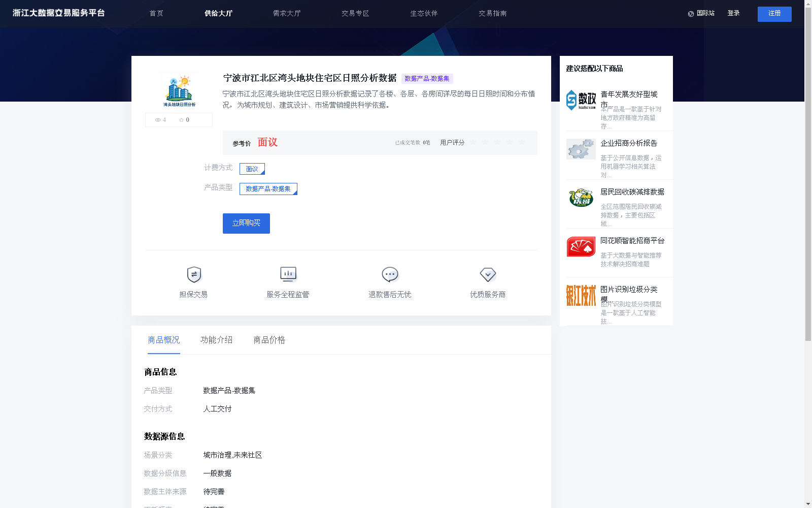This screenshot has width=812, height=508.
Task: Switch to 国际站 site
Action: click(705, 14)
